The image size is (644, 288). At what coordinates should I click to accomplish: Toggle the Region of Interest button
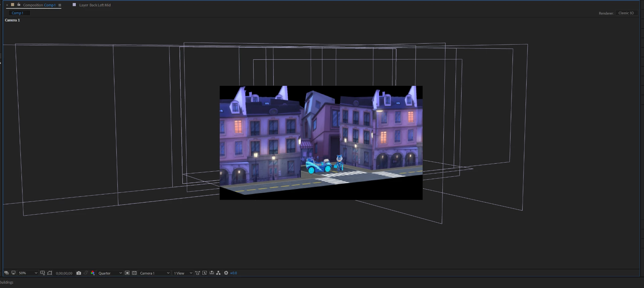point(127,273)
